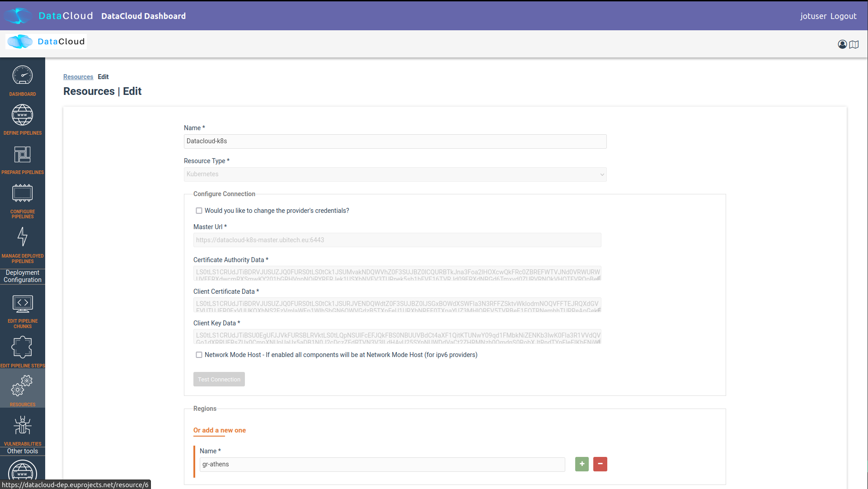Screen dimensions: 868x489
Task: Open the Configure Pipelines chip icon
Action: coord(23,193)
